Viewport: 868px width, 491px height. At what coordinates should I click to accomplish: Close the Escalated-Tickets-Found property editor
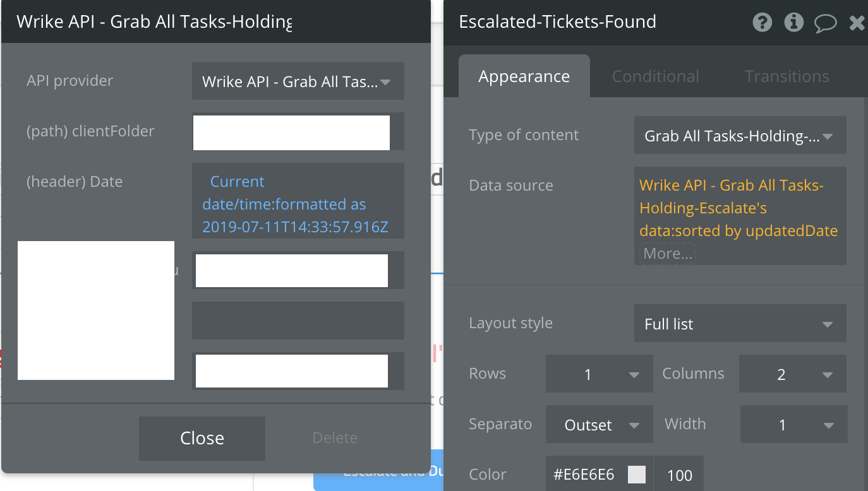click(857, 23)
